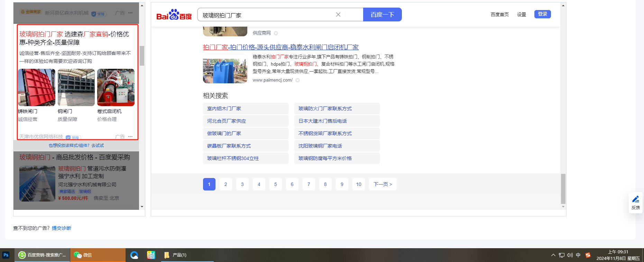Click the network icon in system tray
This screenshot has height=262, width=644.
(x=561, y=255)
